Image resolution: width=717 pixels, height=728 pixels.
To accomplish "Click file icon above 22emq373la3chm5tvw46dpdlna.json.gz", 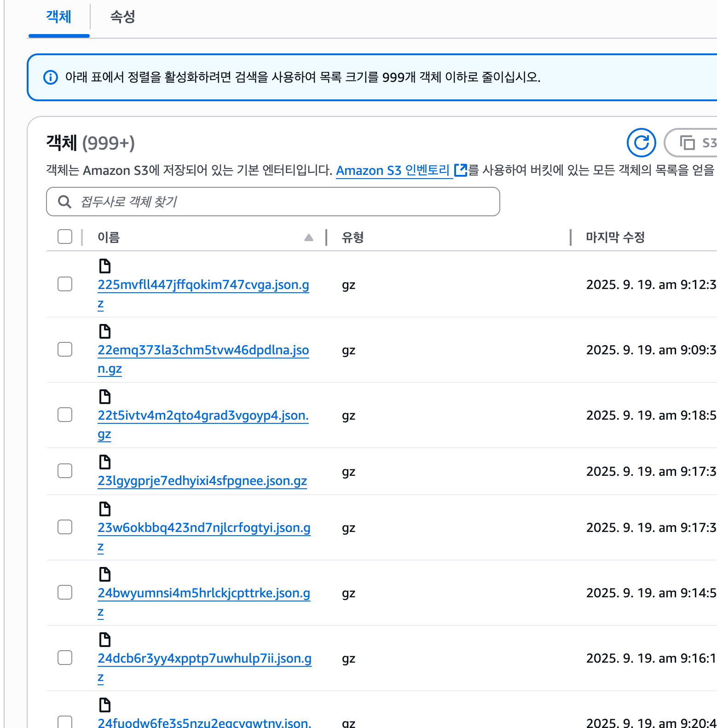I will click(105, 331).
